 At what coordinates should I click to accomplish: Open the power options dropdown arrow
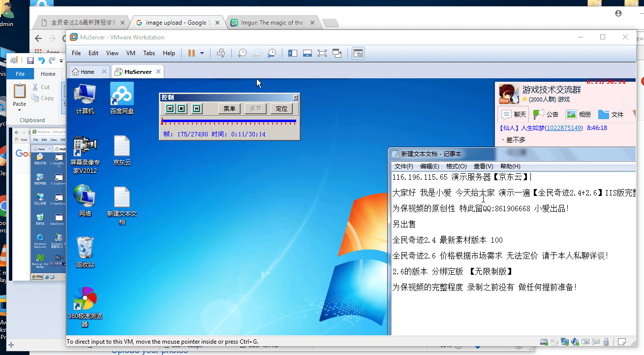point(202,53)
